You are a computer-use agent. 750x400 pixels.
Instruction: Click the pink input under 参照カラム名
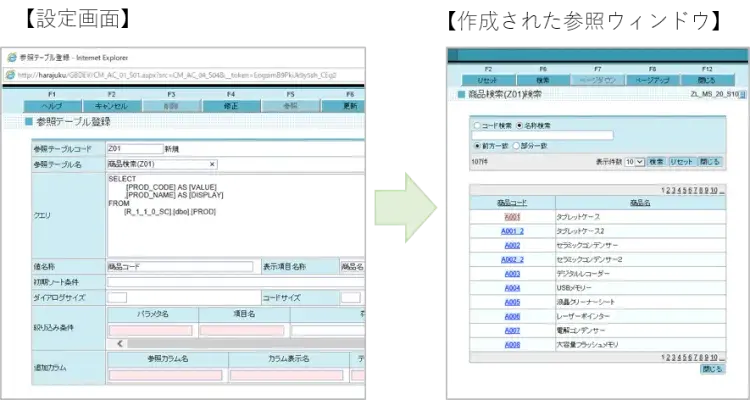(x=165, y=375)
